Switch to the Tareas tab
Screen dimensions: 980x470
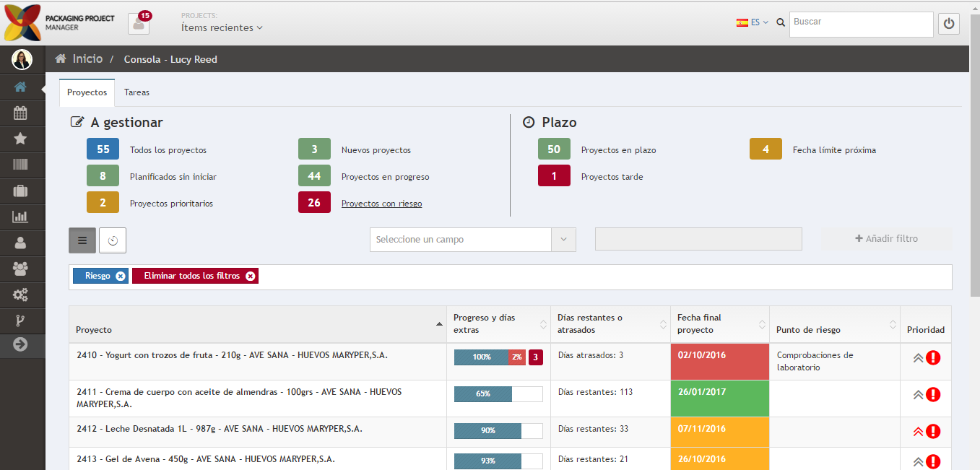point(136,92)
